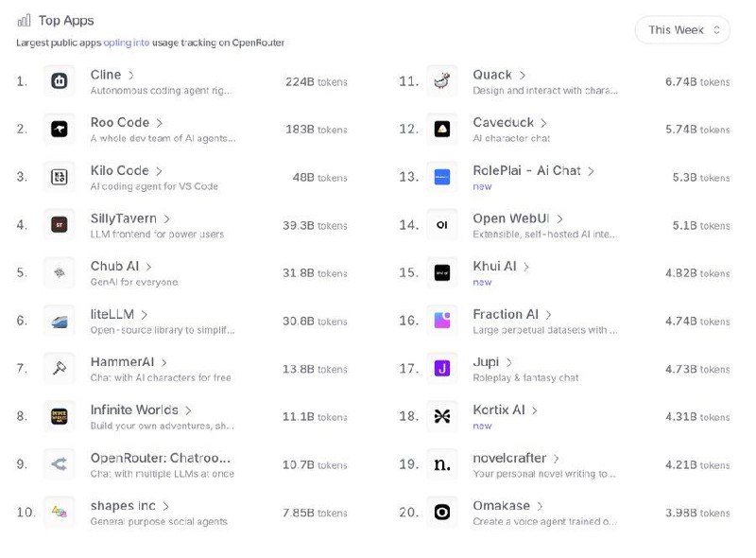Open the shapes inc app icon

click(60, 512)
